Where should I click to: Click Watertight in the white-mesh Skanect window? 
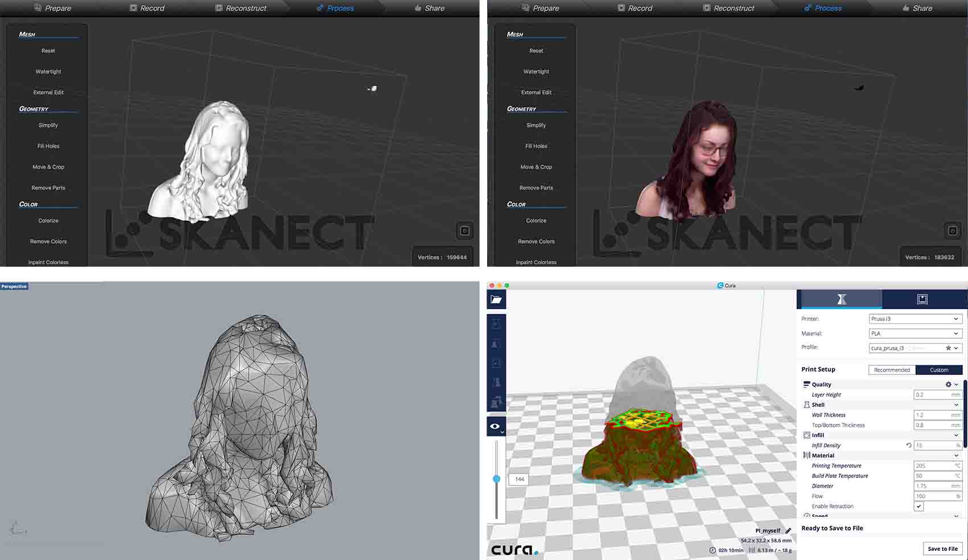click(48, 72)
